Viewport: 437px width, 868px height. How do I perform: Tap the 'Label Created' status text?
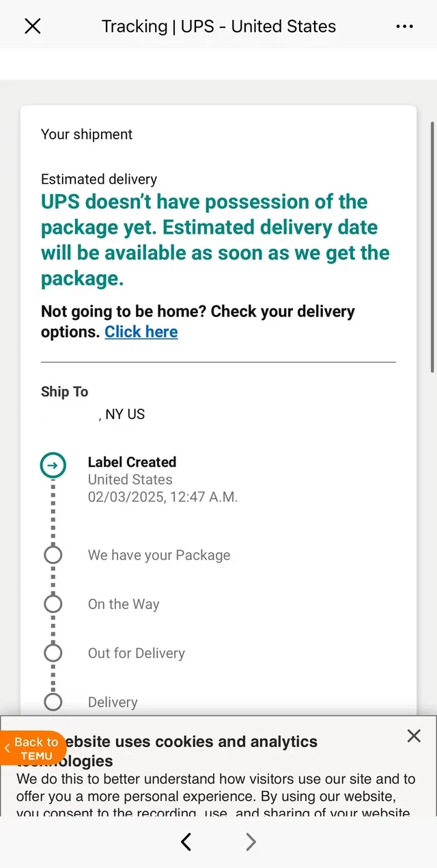[132, 462]
